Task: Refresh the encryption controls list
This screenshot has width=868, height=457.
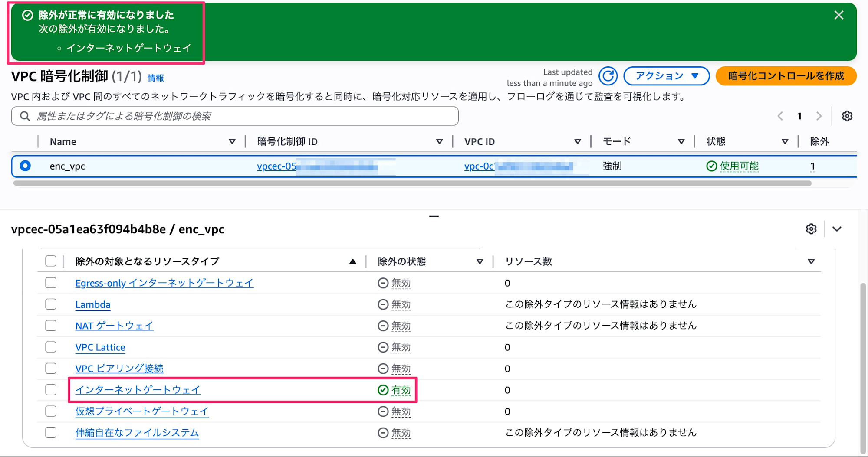Action: 608,76
